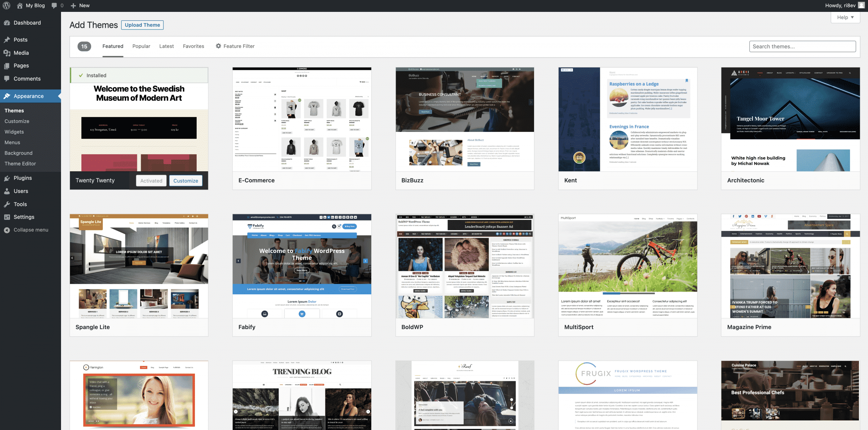Click the Pages icon in sidebar
Image resolution: width=868 pixels, height=430 pixels.
pos(7,66)
